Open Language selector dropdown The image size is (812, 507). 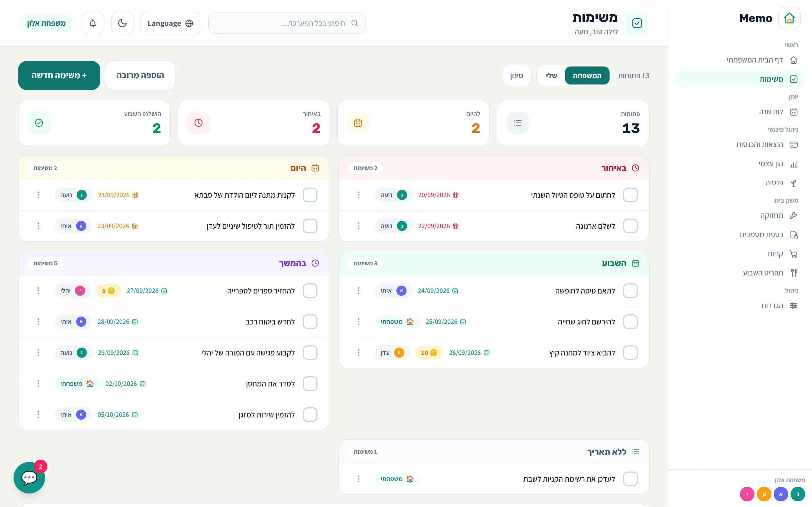tap(171, 23)
